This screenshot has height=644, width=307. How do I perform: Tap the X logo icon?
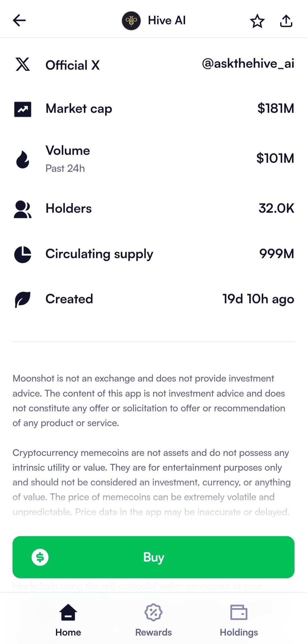[x=22, y=64]
